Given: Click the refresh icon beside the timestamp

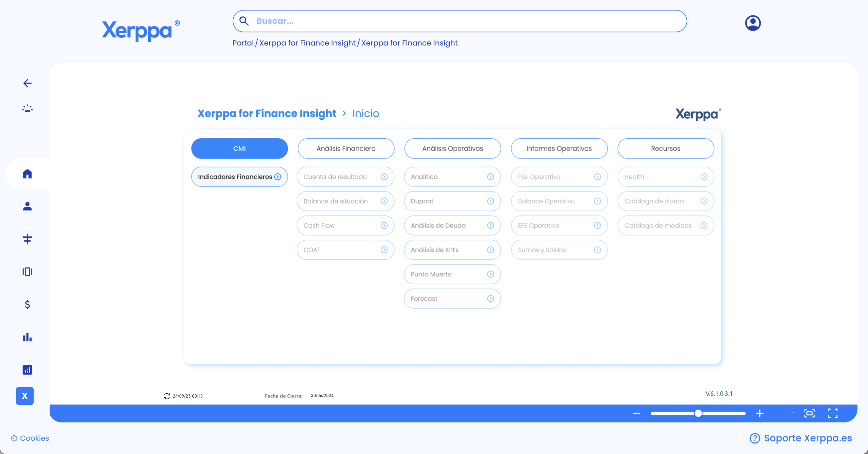Looking at the screenshot, I should click(x=166, y=396).
